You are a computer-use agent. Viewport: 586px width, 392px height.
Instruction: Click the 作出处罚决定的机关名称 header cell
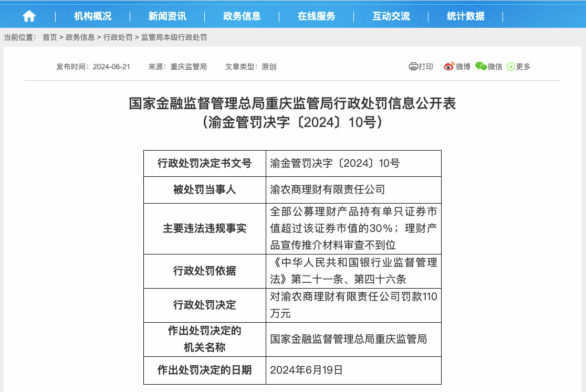(204, 340)
